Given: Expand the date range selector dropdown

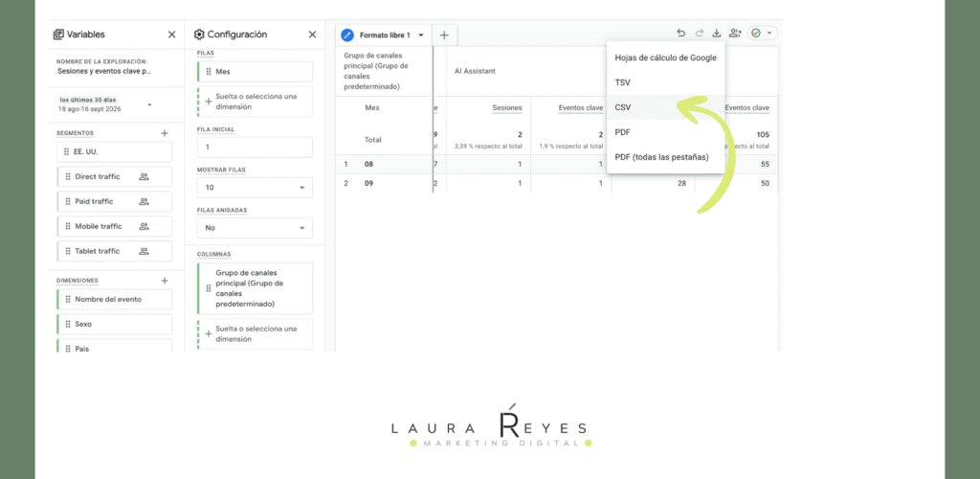Looking at the screenshot, I should (x=149, y=104).
